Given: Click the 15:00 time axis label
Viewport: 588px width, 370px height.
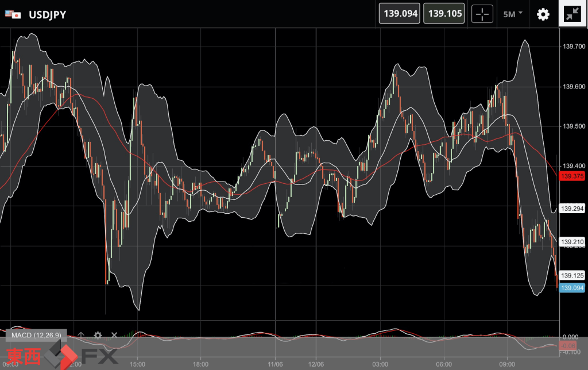Looking at the screenshot, I should pos(137,364).
